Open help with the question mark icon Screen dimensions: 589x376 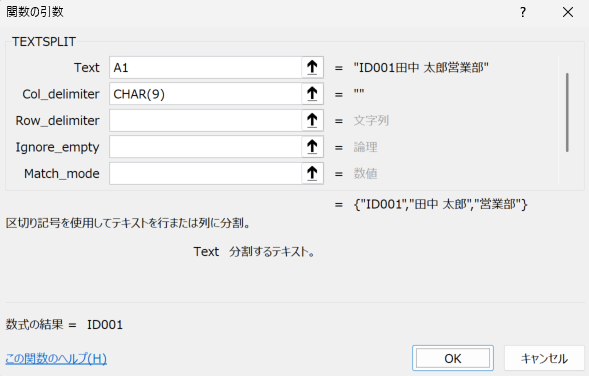[523, 12]
